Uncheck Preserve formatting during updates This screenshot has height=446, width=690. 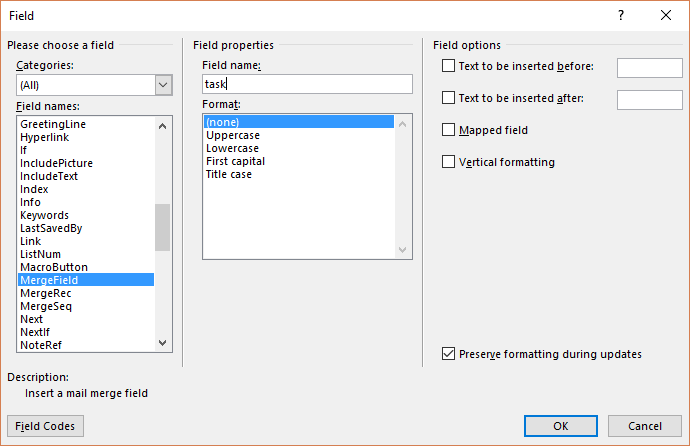pyautogui.click(x=448, y=354)
